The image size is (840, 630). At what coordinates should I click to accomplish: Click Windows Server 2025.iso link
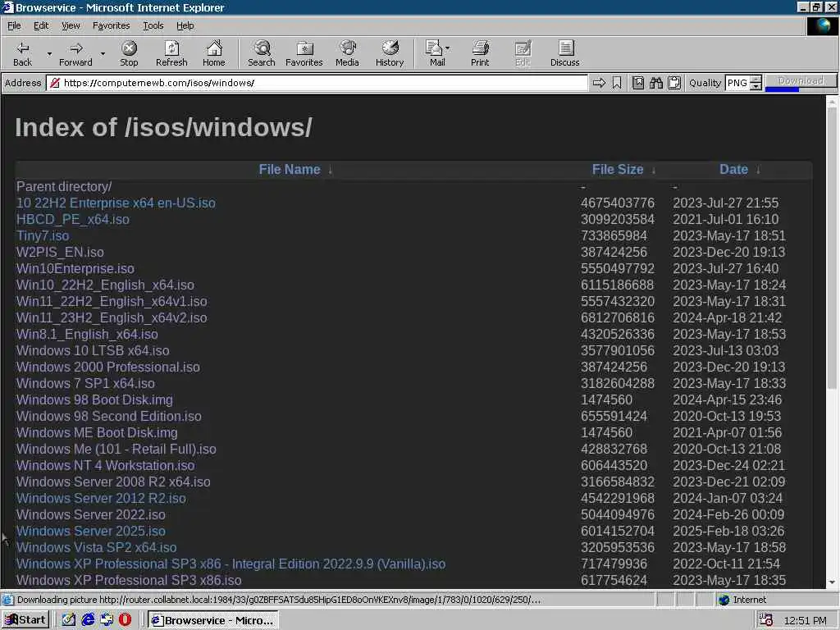coord(90,531)
